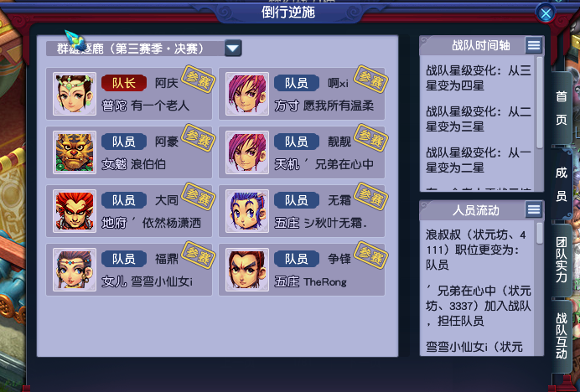Image resolution: width=580 pixels, height=392 pixels.
Task: Select the 群雄逐鹿 第三赛季 决赛 combo box
Action: pos(143,49)
